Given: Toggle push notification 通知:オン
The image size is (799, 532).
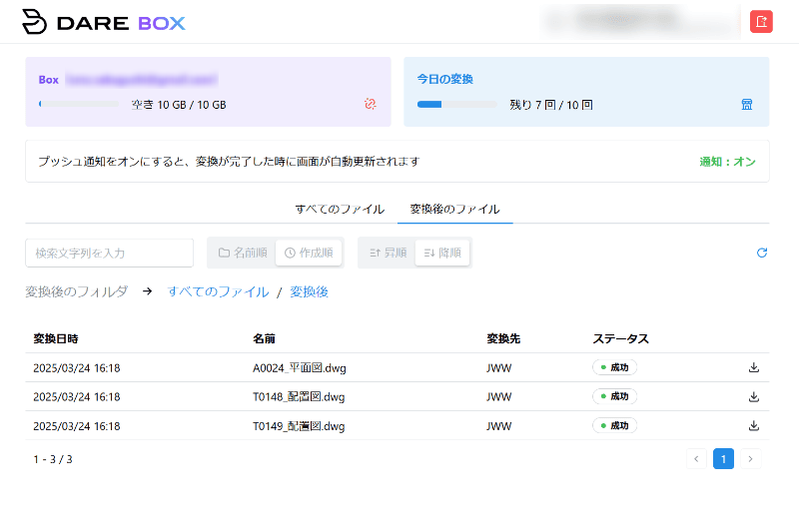Looking at the screenshot, I should click(x=727, y=161).
